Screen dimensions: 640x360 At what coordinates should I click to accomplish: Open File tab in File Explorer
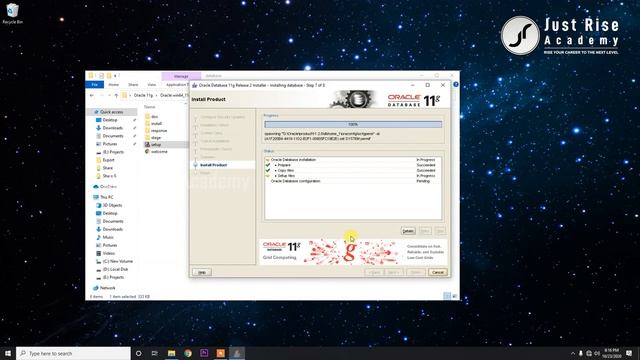(95, 84)
